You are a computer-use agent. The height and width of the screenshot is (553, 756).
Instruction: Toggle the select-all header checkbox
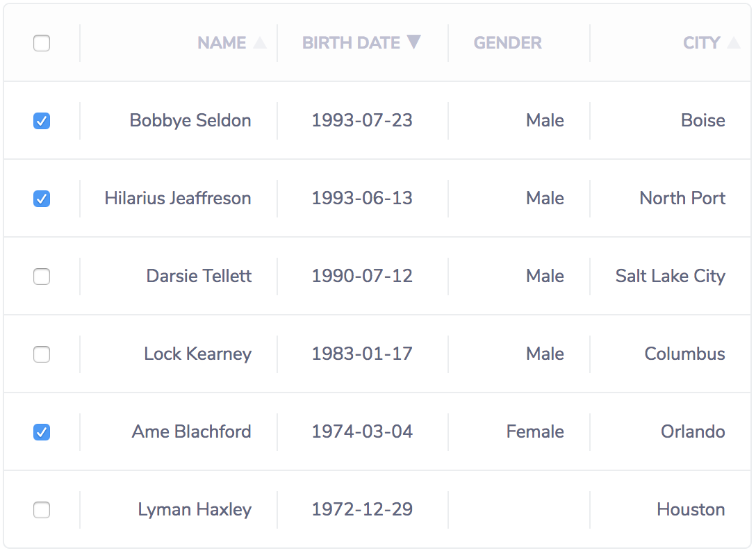point(42,43)
